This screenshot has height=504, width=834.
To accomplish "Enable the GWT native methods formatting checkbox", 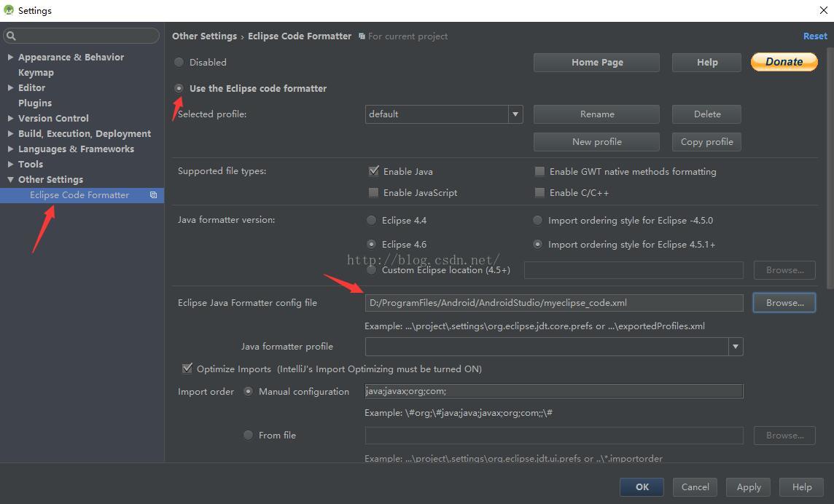I will pyautogui.click(x=539, y=172).
